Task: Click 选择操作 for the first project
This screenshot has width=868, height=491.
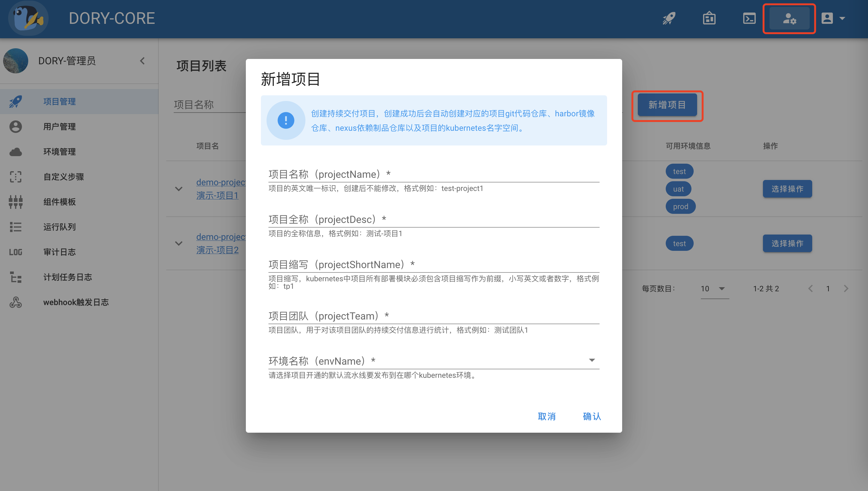Action: (x=787, y=189)
